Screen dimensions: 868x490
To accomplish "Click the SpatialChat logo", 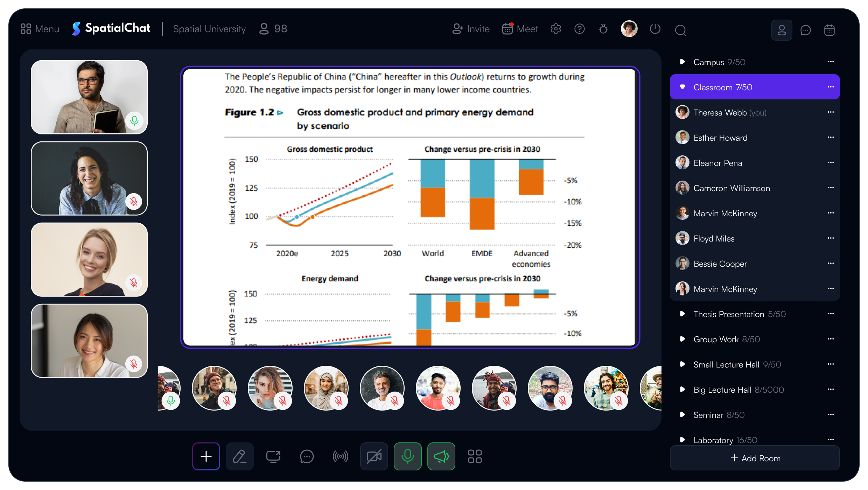I will pyautogui.click(x=111, y=28).
